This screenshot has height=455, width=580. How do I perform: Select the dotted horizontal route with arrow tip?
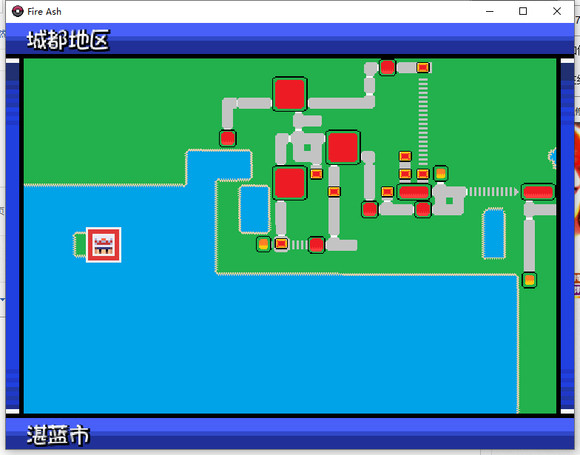click(492, 192)
